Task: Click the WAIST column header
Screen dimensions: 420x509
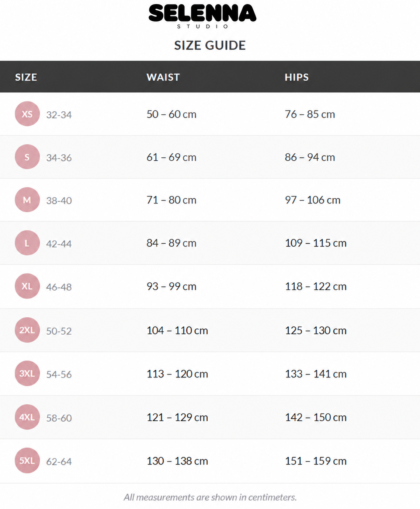Action: click(163, 77)
